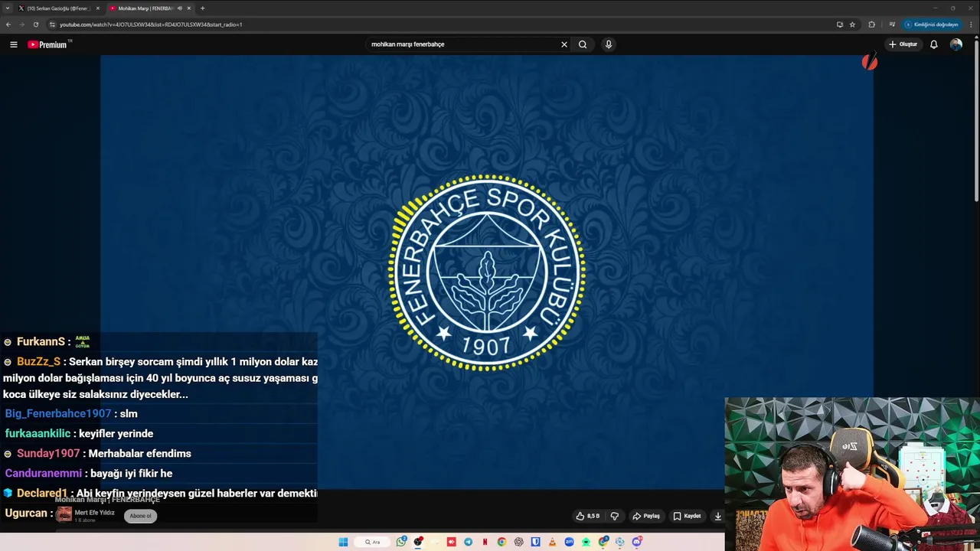Open Bitwarden from the taskbar
Viewport: 980px width, 551px height.
(x=536, y=542)
